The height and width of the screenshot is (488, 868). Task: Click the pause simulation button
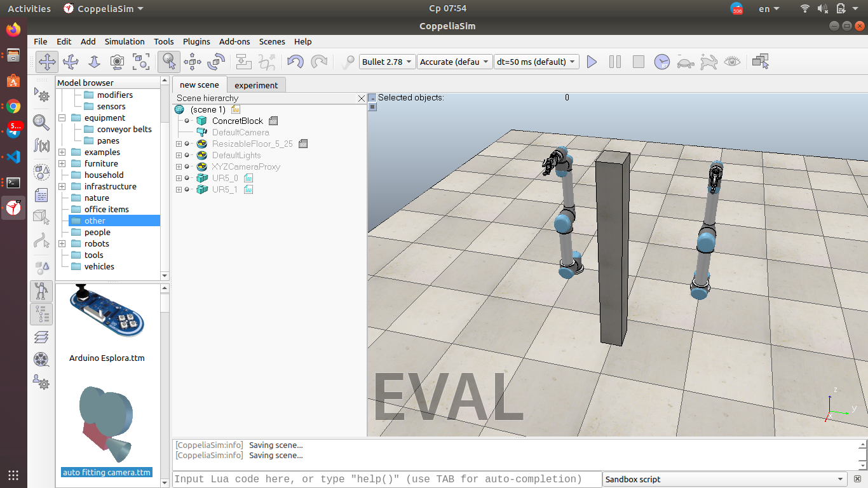pyautogui.click(x=615, y=62)
